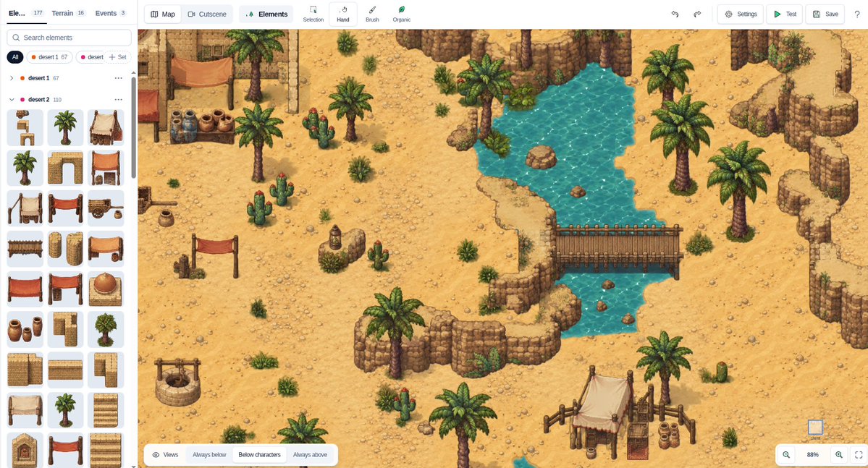
Task: Pick the straight horizontal brick wall element
Action: (65, 370)
